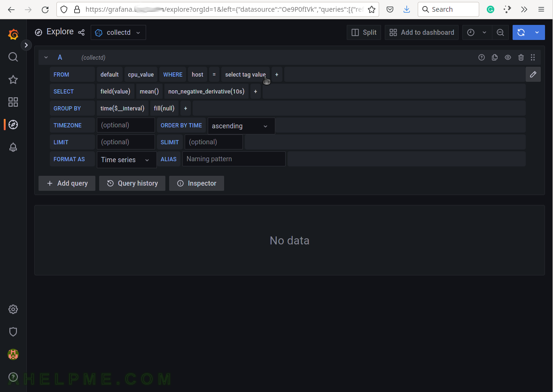
Task: Click the Split button
Action: [x=364, y=32]
